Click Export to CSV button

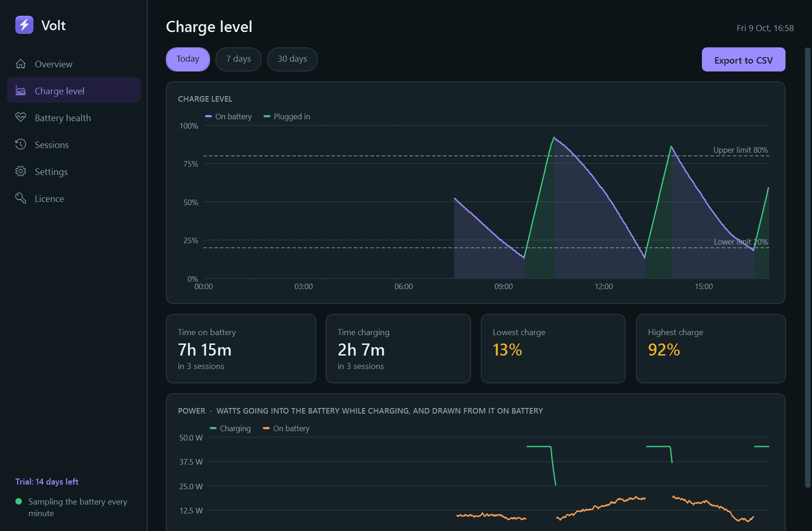(x=743, y=59)
